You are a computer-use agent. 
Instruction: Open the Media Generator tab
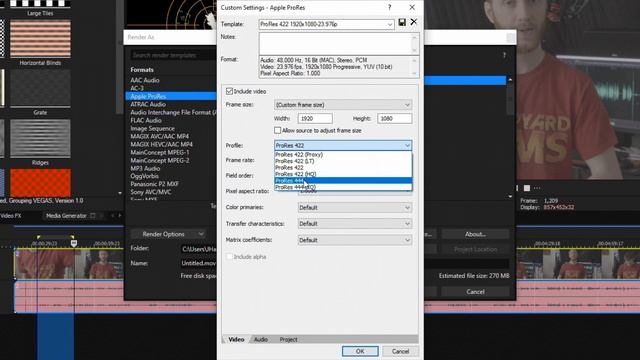pyautogui.click(x=66, y=216)
